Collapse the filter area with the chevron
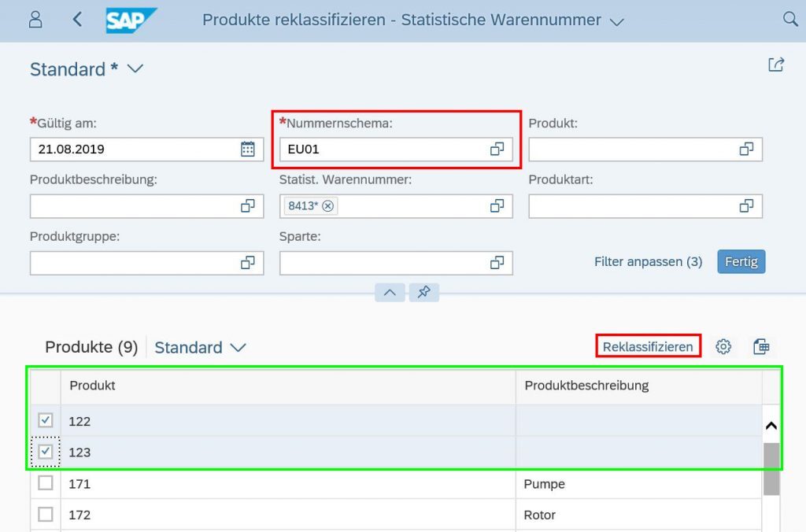806x532 pixels. (389, 292)
